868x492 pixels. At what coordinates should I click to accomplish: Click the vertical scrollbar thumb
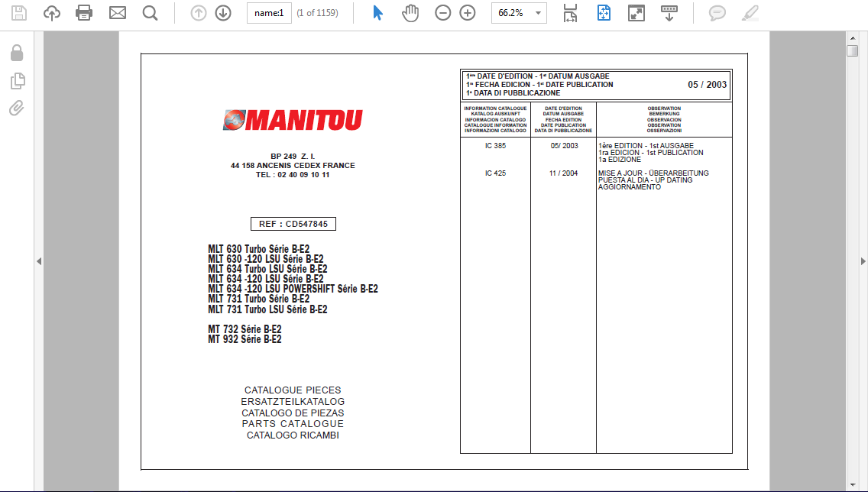coord(853,51)
